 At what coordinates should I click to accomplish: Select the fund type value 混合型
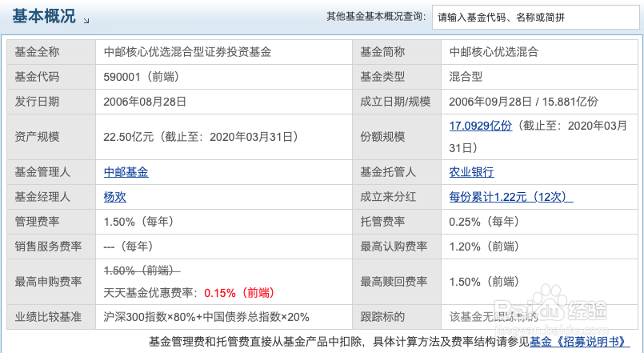coord(466,77)
